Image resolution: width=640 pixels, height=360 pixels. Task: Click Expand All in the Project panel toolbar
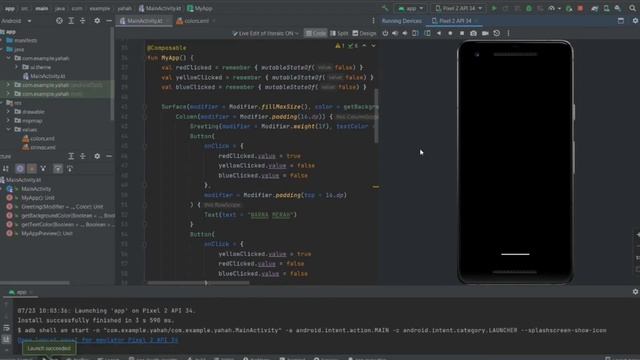71,20
